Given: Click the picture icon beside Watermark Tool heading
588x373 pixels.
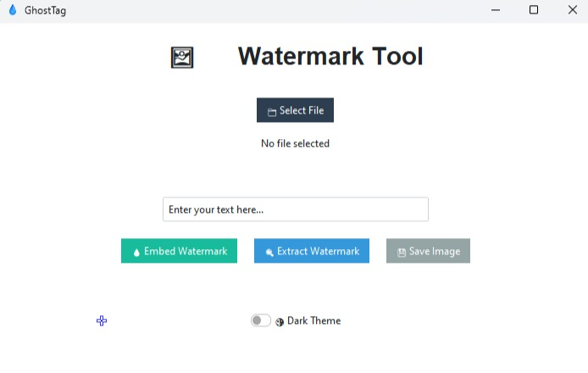Looking at the screenshot, I should [182, 58].
